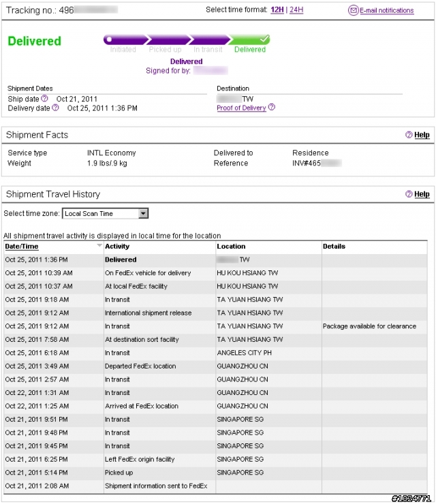This screenshot has width=436, height=504.
Task: Click 'INTL Economy' service type value
Action: pos(112,153)
